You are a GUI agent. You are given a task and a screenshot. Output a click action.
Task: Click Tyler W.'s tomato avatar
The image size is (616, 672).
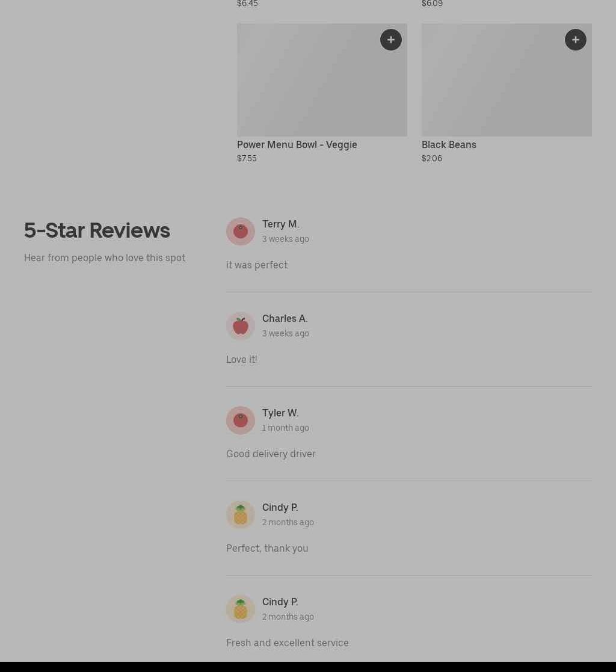pos(241,421)
